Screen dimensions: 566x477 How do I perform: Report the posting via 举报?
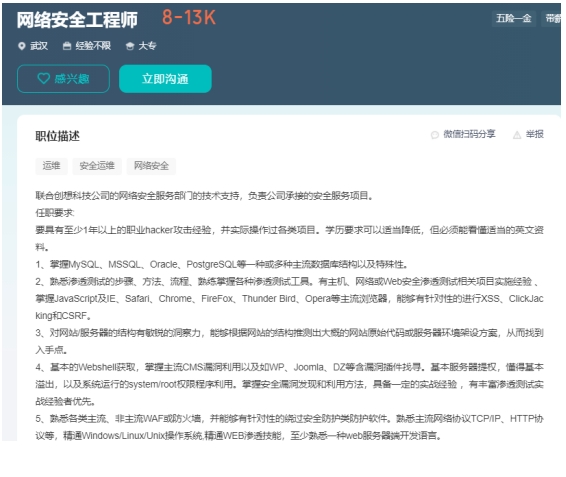click(x=528, y=134)
